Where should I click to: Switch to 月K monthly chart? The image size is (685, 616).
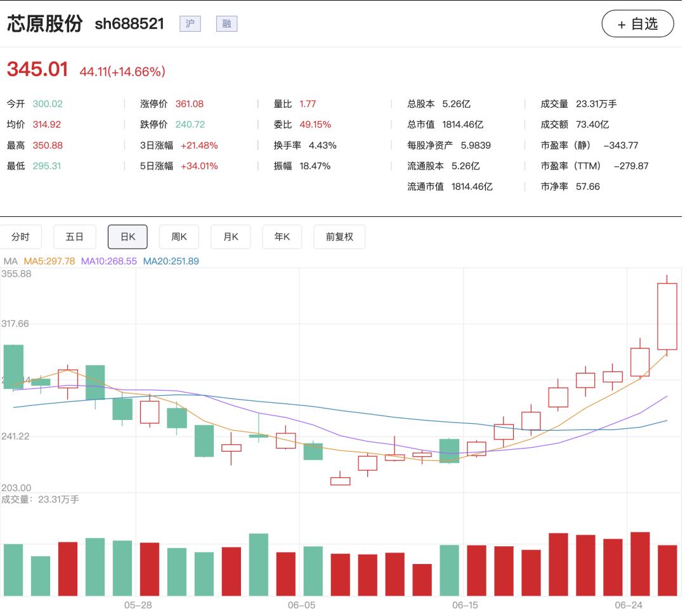tap(231, 237)
